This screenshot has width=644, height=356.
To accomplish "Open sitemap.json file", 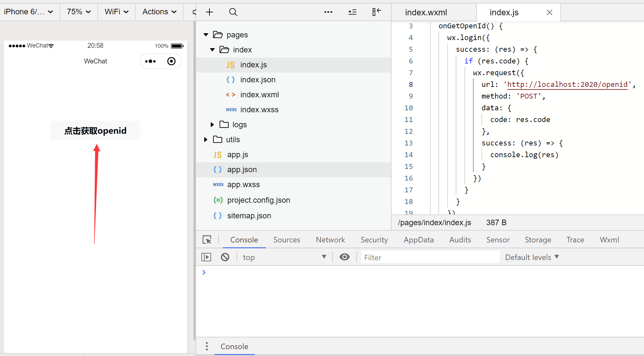I will (x=293, y=216).
